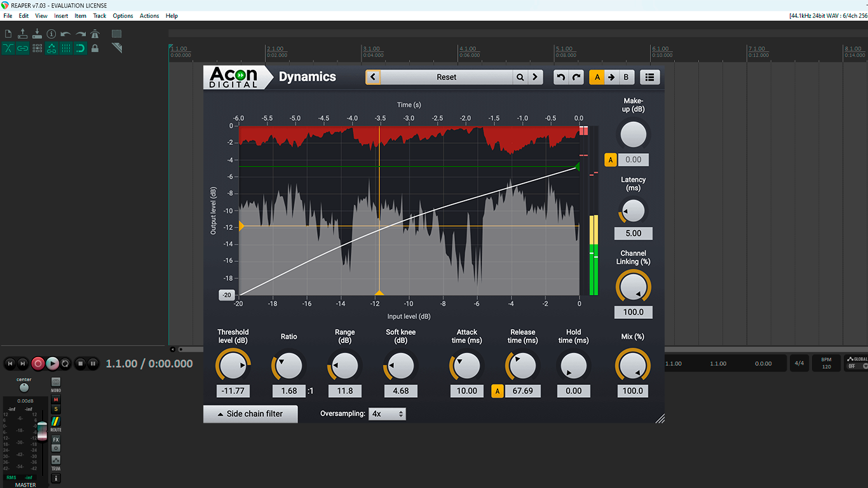This screenshot has height=488, width=868.
Task: Toggle item grouping link icon
Action: pos(23,48)
